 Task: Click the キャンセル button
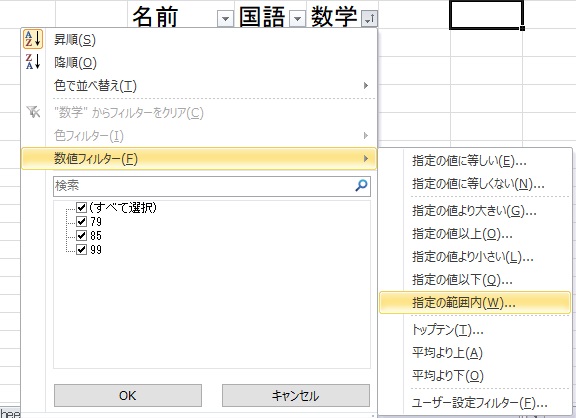tap(296, 396)
